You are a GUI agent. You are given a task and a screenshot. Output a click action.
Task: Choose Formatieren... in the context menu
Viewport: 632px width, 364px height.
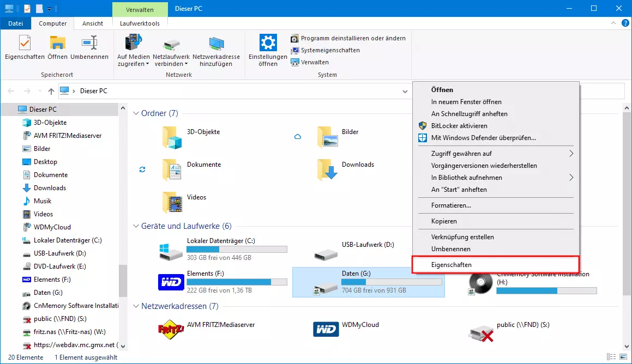496,205
